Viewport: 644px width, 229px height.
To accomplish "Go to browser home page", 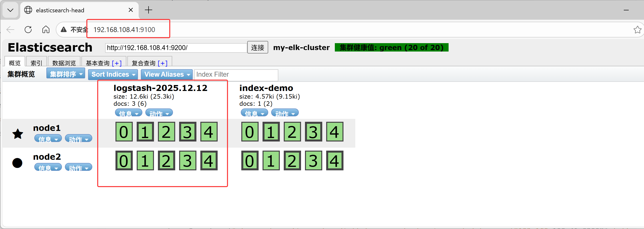I will [46, 30].
